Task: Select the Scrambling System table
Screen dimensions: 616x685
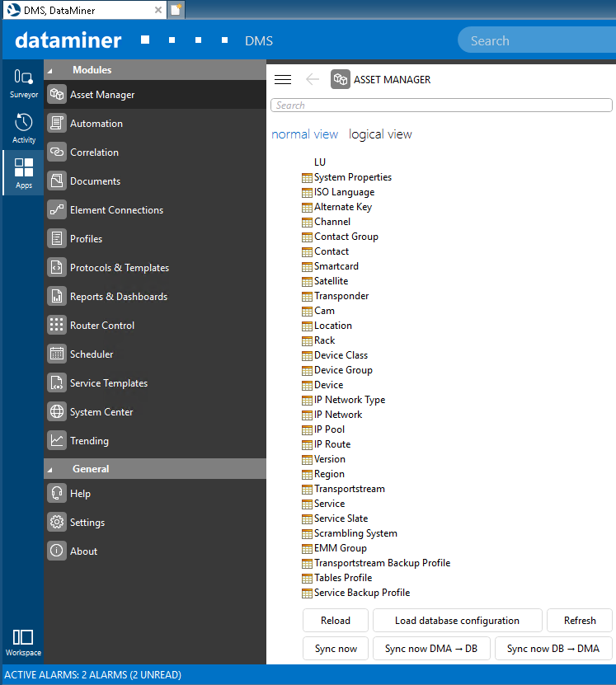Action: (x=355, y=534)
